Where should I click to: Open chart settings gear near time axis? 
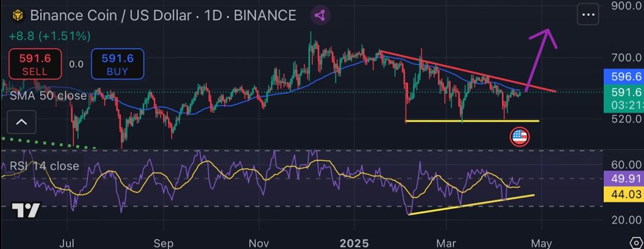(638, 243)
